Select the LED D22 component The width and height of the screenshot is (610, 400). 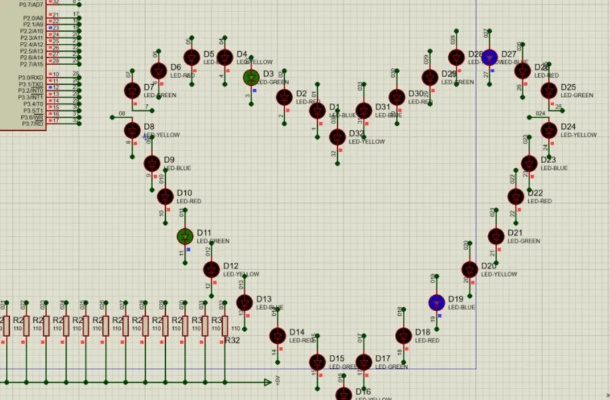click(x=515, y=197)
